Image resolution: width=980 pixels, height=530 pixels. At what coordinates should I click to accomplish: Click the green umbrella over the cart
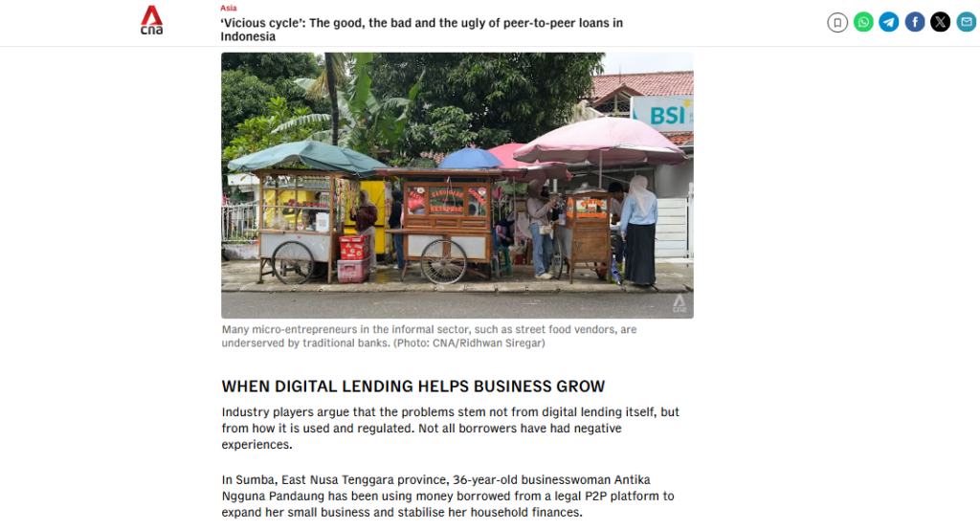[307, 157]
